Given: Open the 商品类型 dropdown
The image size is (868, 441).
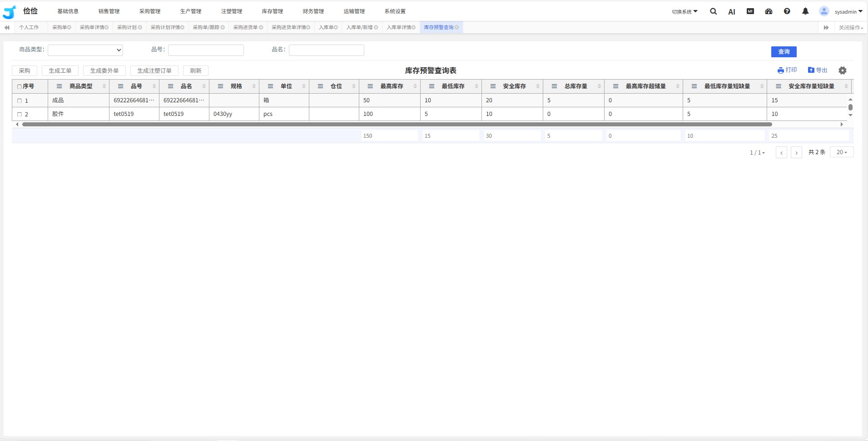Looking at the screenshot, I should click(x=85, y=50).
